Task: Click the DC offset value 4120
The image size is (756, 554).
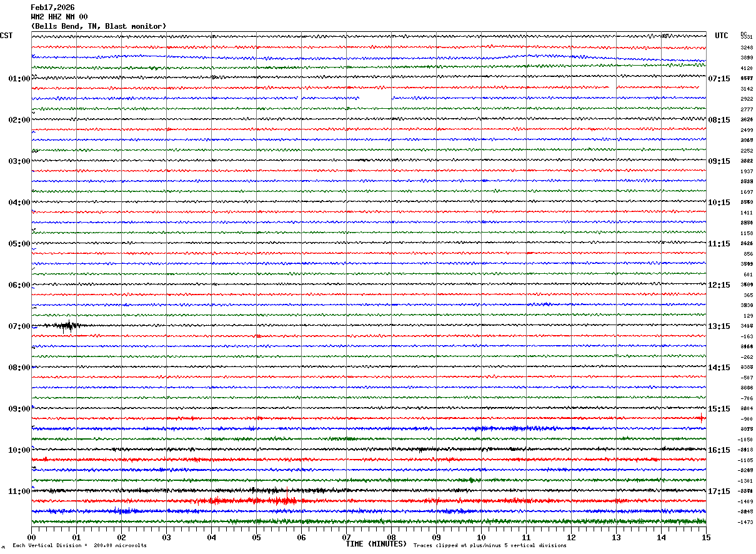Action: coord(747,68)
